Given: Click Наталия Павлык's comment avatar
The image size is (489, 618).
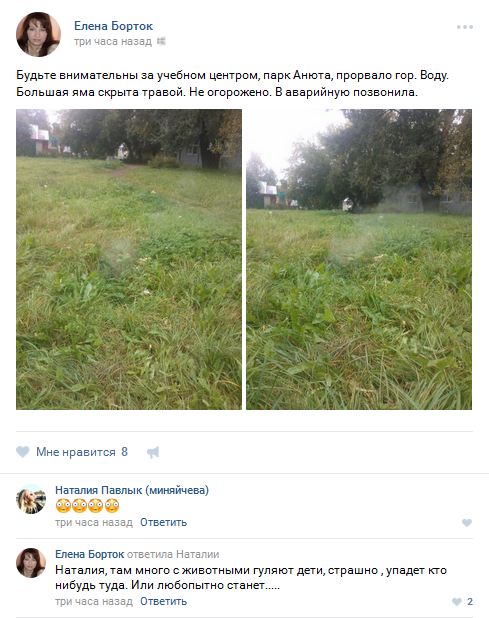Looking at the screenshot, I should (31, 499).
